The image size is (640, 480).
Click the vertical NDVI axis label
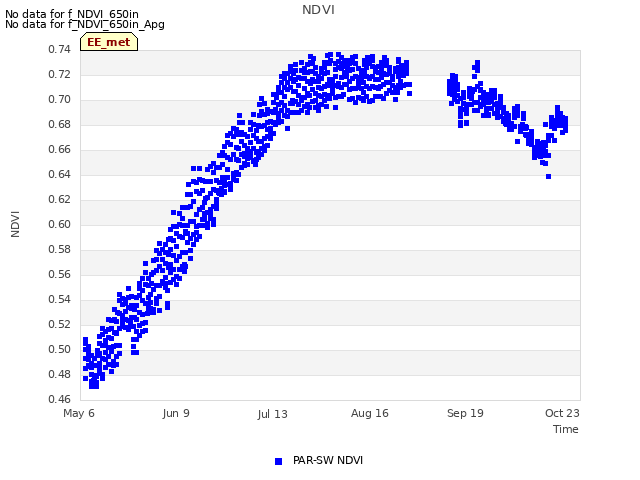[x=15, y=224]
